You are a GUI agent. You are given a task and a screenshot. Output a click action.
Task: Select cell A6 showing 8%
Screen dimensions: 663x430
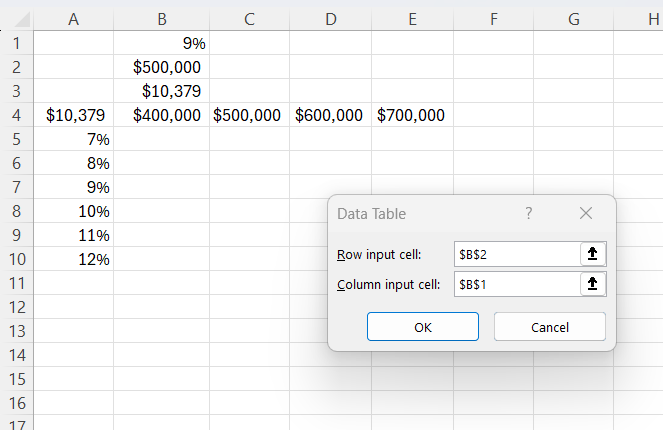(74, 163)
